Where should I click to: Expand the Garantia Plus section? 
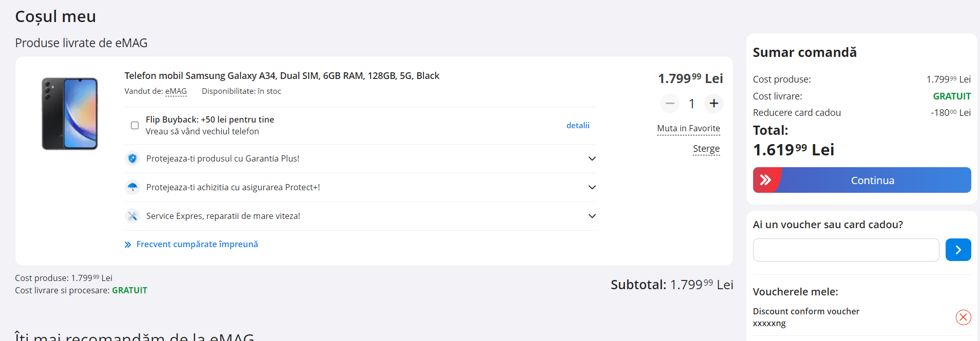[x=592, y=158]
